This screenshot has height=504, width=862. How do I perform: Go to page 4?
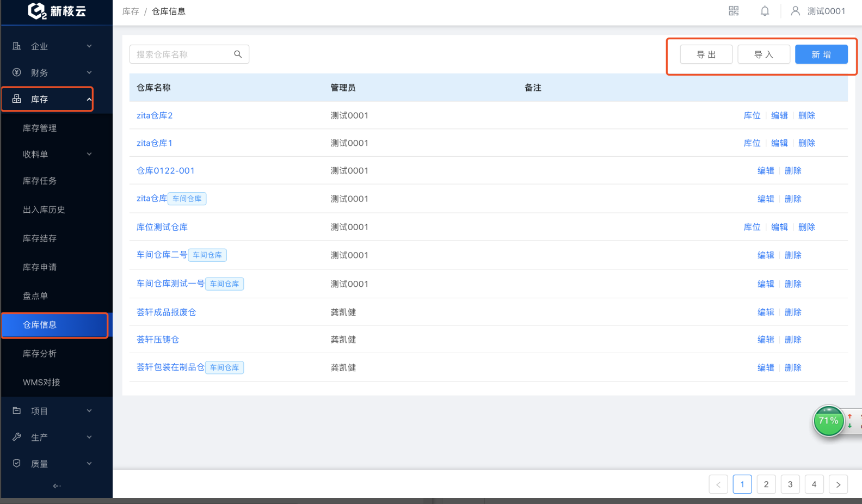[x=814, y=484]
